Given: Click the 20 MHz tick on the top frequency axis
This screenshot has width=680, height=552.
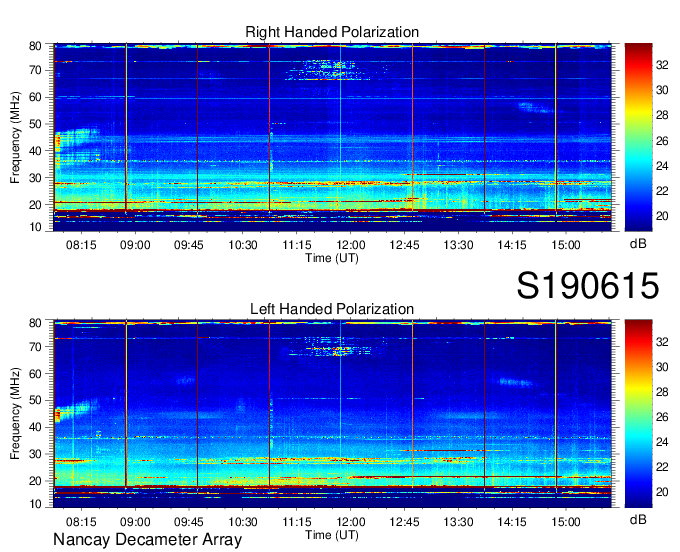Looking at the screenshot, I should tap(35, 205).
